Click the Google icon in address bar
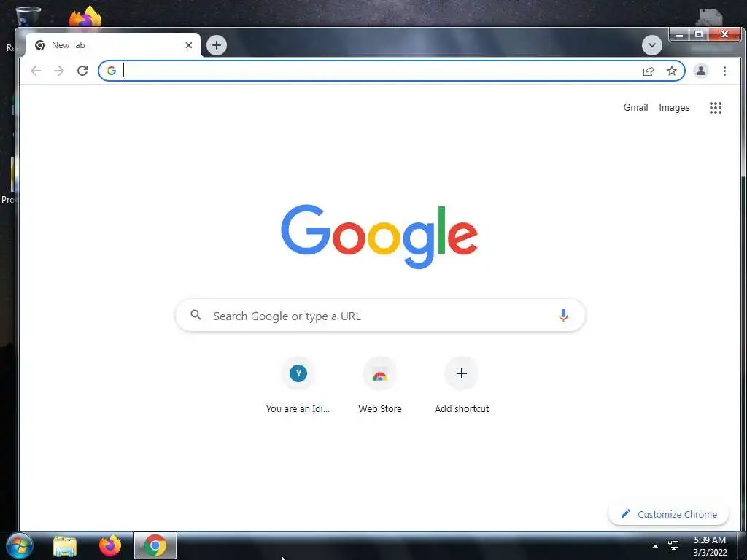 tap(112, 71)
